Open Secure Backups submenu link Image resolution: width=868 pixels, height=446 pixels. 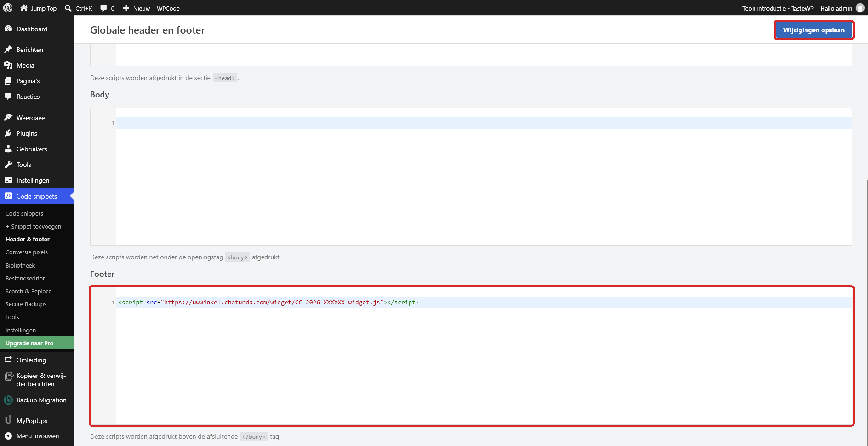click(26, 304)
